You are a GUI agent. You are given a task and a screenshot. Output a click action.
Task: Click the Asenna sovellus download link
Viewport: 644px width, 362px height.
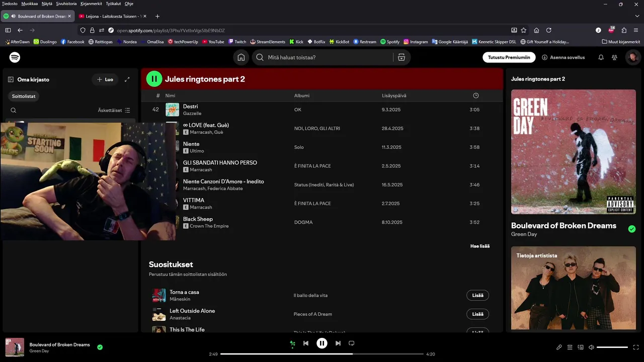[563, 57]
